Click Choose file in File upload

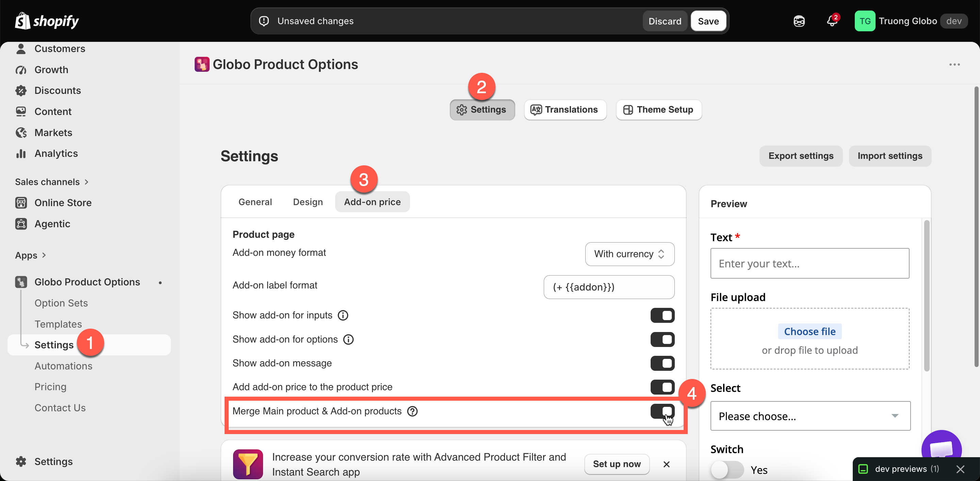(x=810, y=332)
